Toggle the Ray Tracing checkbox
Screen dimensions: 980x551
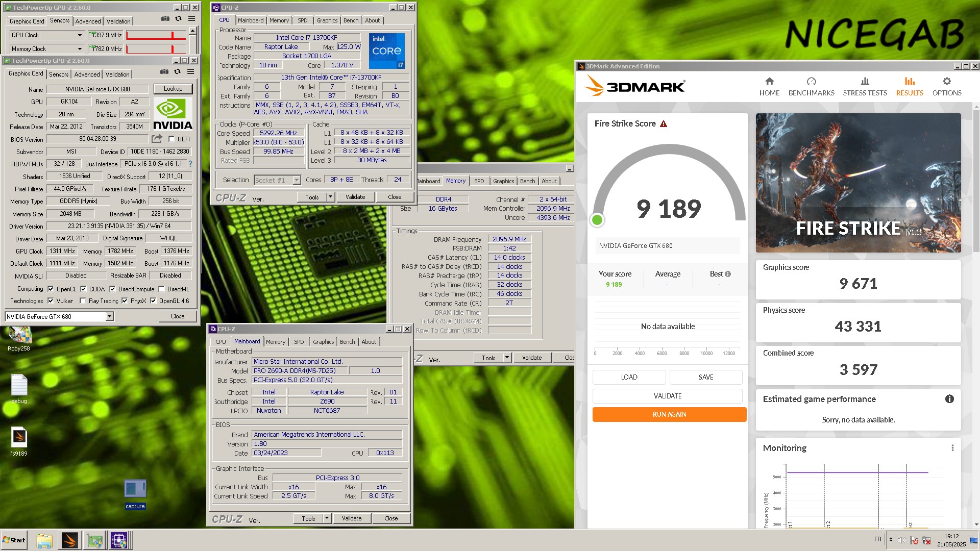[x=83, y=301]
